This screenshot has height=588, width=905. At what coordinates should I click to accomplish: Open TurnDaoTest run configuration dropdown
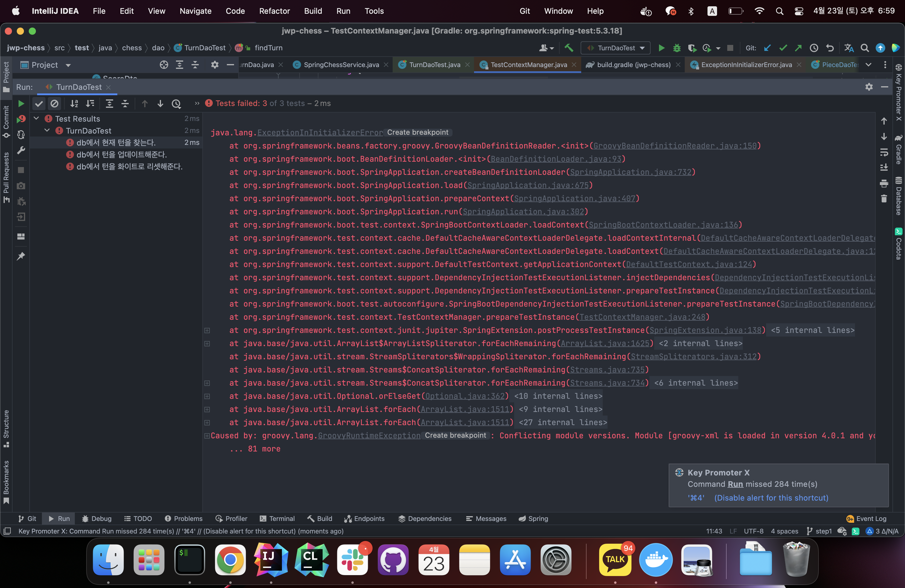[x=616, y=48]
